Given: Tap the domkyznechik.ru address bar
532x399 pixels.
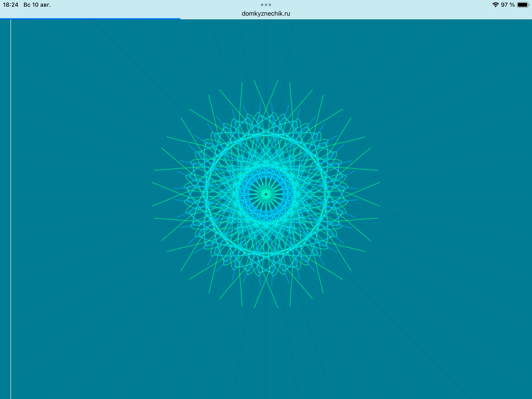Looking at the screenshot, I should [x=266, y=14].
